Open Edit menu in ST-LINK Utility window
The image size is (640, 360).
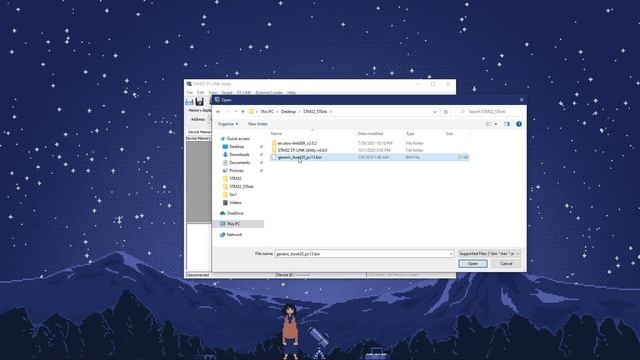[200, 93]
